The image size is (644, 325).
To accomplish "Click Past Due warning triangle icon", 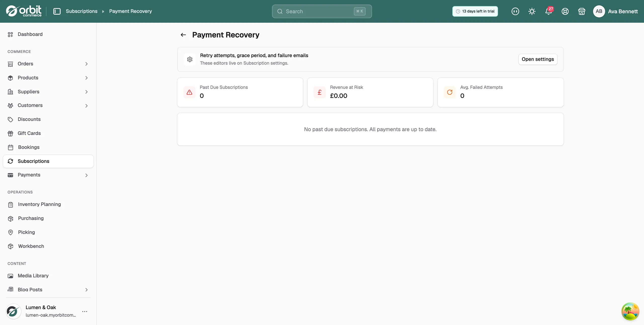I will [x=189, y=92].
